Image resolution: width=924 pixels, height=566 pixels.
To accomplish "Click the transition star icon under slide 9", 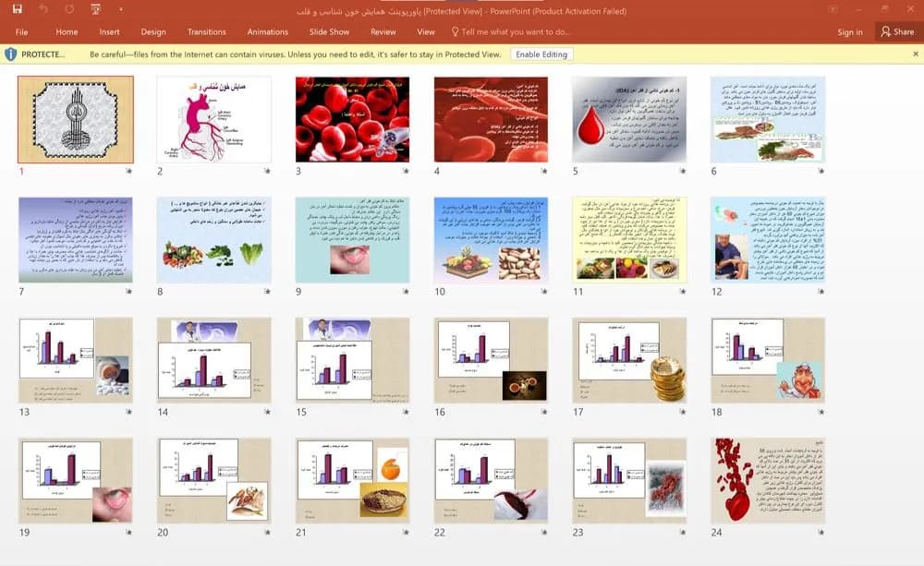I will (406, 292).
